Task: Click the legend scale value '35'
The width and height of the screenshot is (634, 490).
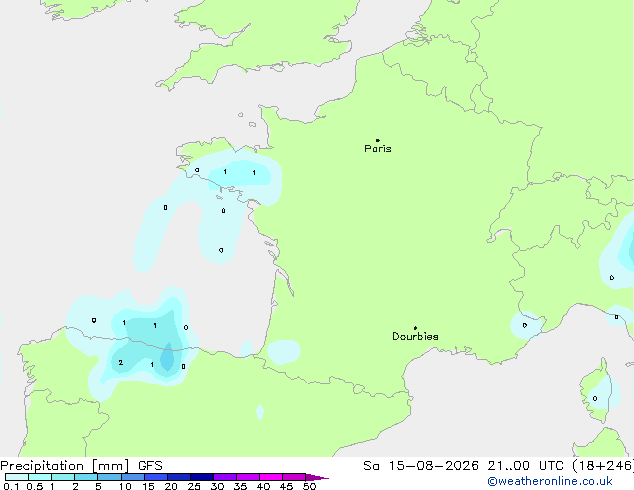Action: (x=240, y=486)
